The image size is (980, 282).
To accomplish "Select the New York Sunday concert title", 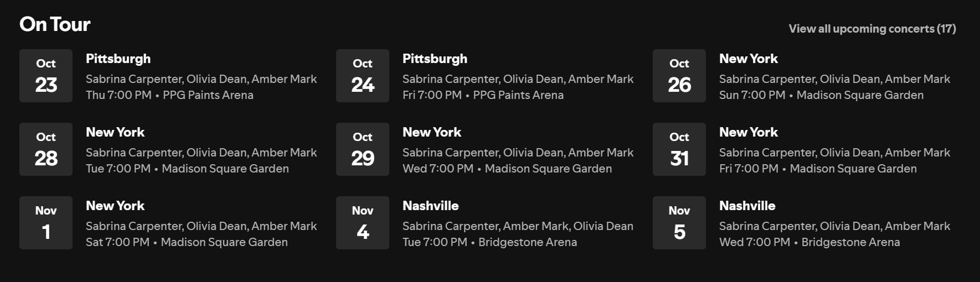I will tap(748, 59).
